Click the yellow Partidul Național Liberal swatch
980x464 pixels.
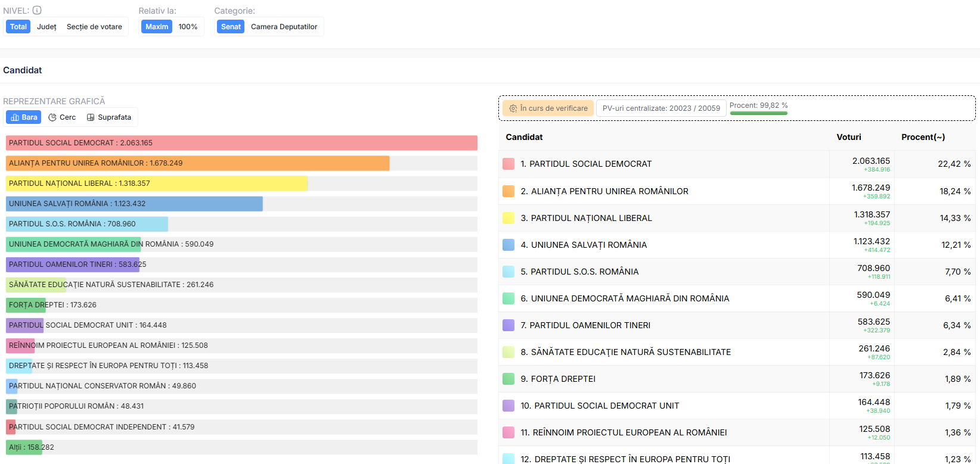(x=508, y=218)
